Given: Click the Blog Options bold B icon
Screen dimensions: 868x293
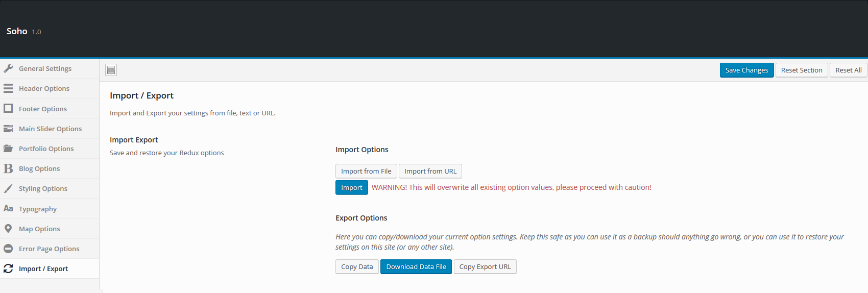Looking at the screenshot, I should [8, 168].
